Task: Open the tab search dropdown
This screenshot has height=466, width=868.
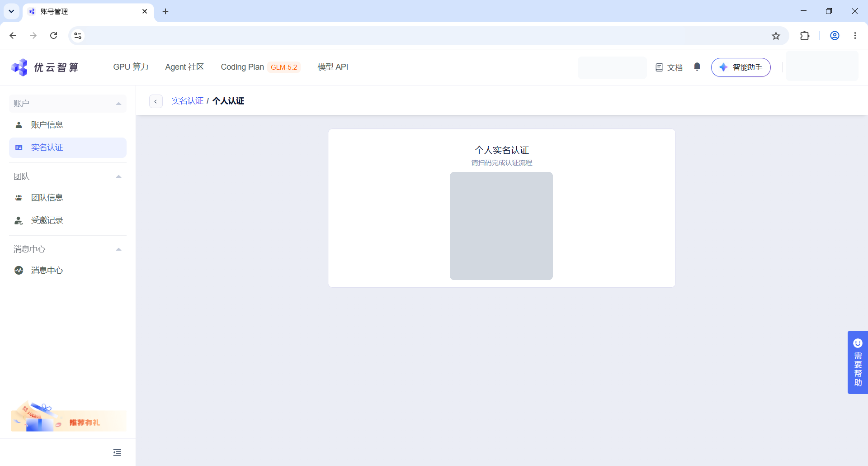Action: tap(11, 11)
